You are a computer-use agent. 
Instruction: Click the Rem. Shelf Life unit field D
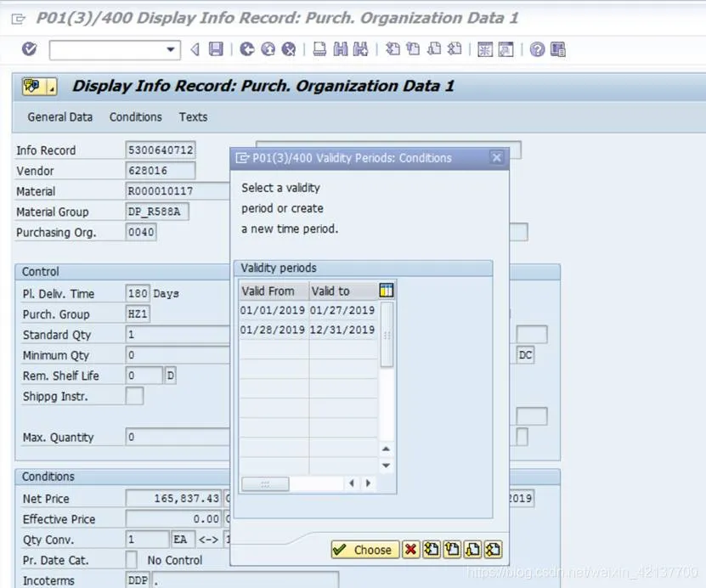(x=170, y=376)
